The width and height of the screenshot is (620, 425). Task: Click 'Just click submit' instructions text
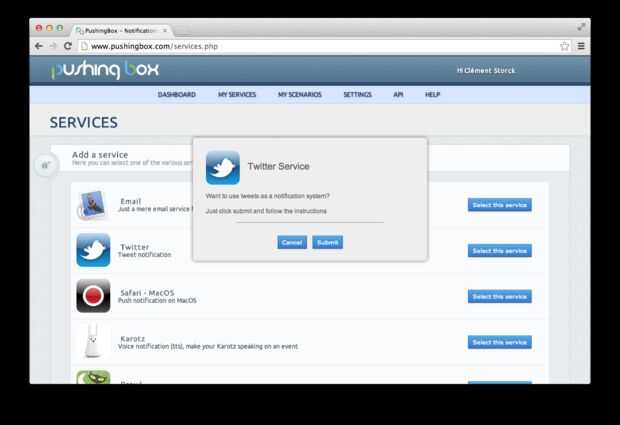pos(266,211)
